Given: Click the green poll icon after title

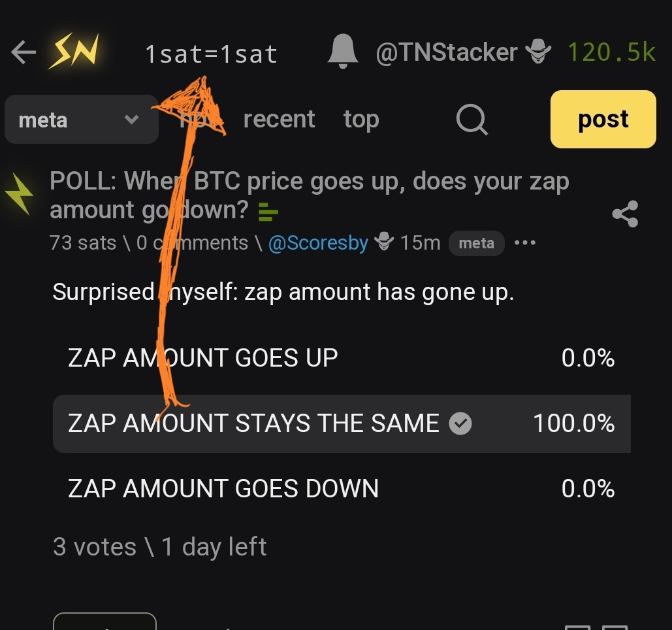Looking at the screenshot, I should [x=268, y=211].
